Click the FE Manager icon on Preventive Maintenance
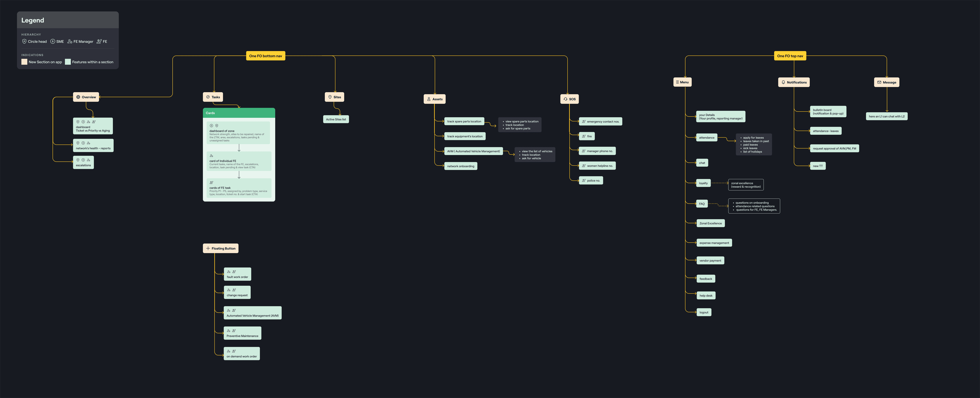Image resolution: width=980 pixels, height=398 pixels. click(x=229, y=331)
